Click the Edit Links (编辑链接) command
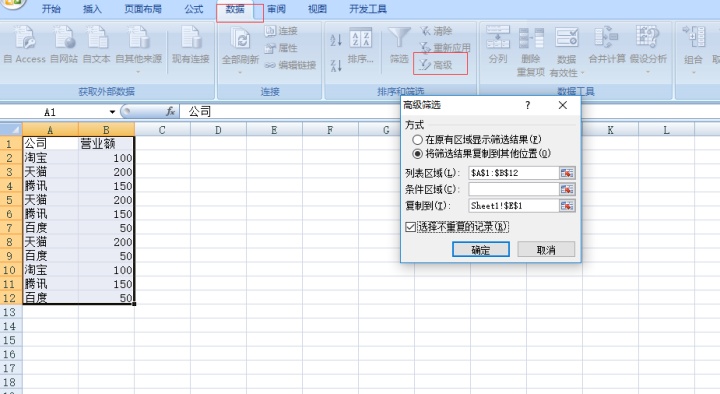Screen dimensions: 720x394 click(x=290, y=65)
